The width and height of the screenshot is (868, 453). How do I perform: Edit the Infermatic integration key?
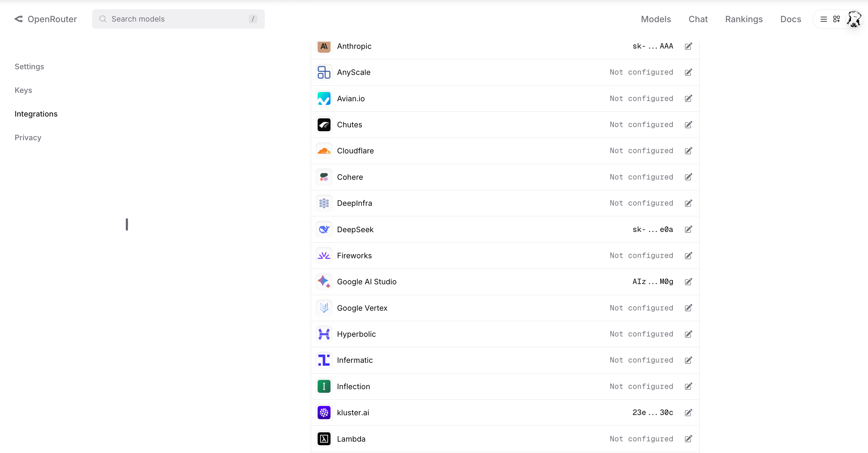(x=688, y=360)
